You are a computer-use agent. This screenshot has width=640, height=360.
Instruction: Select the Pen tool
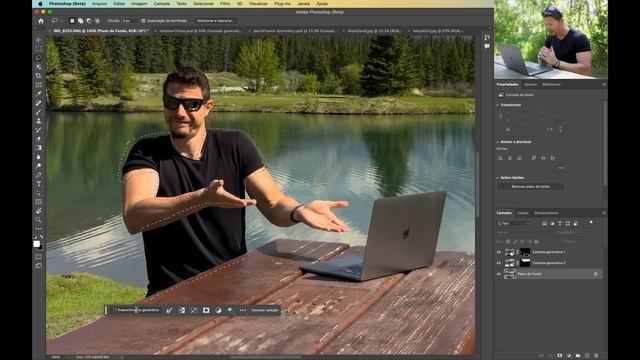(x=38, y=175)
